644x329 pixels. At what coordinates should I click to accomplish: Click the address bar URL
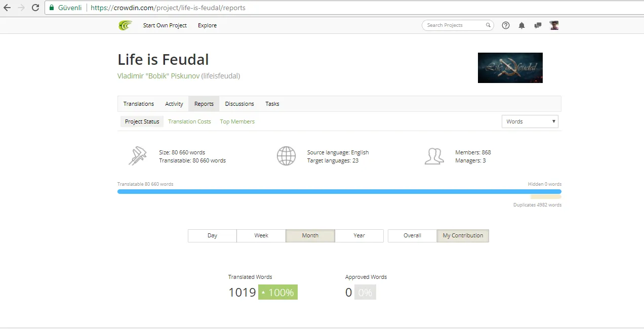[x=168, y=8]
